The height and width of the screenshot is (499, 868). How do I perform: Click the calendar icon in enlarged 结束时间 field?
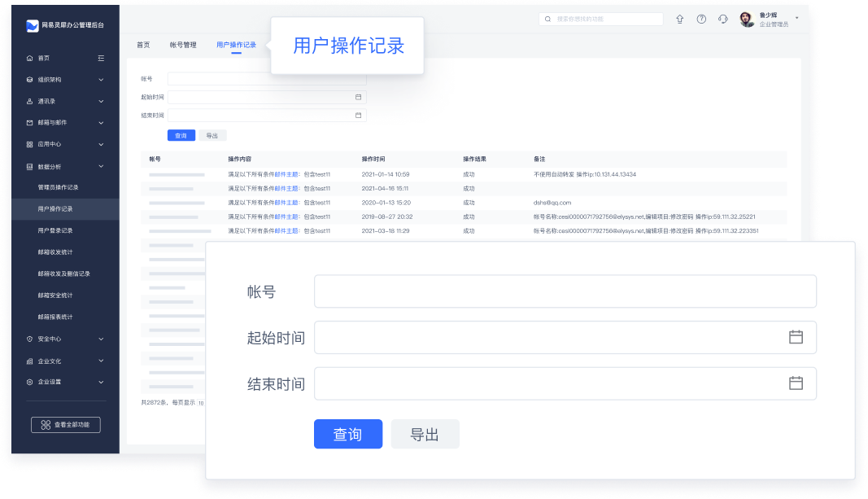pos(796,383)
